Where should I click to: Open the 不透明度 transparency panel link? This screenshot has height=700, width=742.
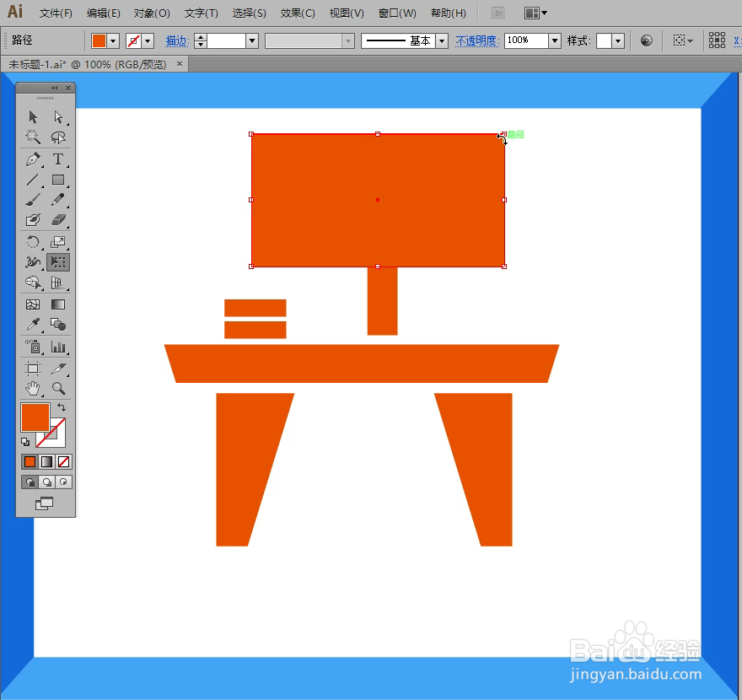click(477, 41)
